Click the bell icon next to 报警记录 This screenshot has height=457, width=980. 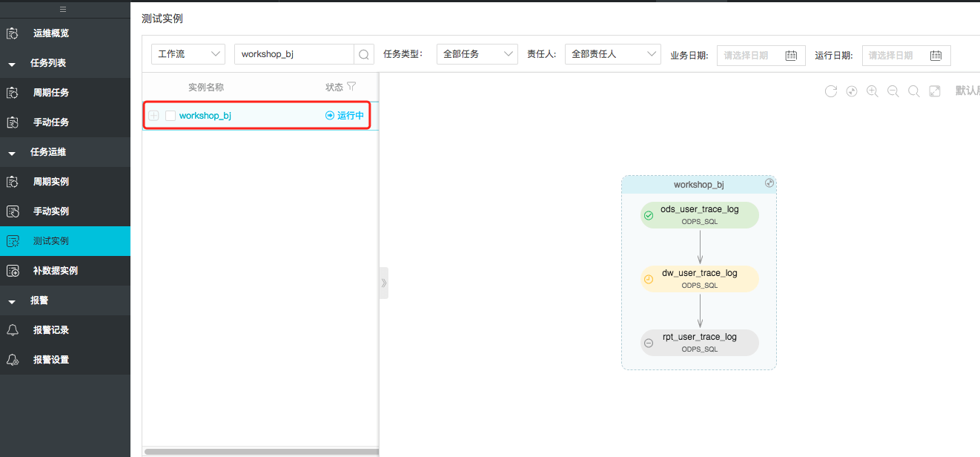(x=12, y=330)
